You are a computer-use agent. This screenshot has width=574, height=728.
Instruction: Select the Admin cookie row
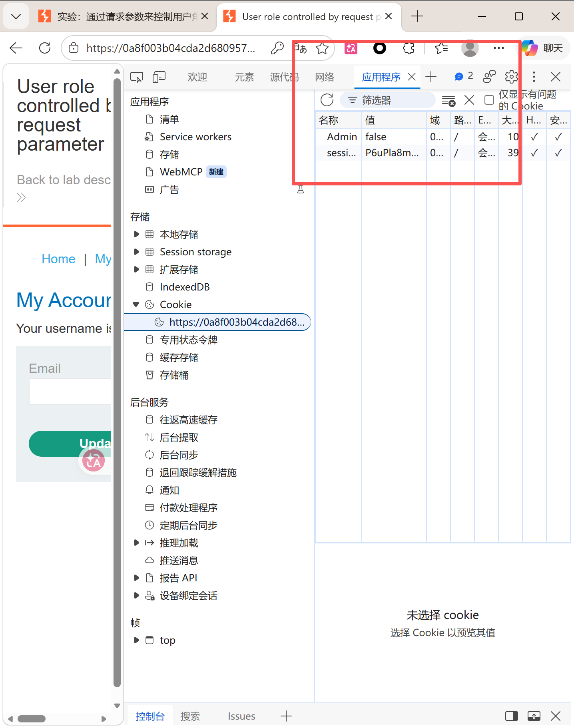click(x=442, y=137)
